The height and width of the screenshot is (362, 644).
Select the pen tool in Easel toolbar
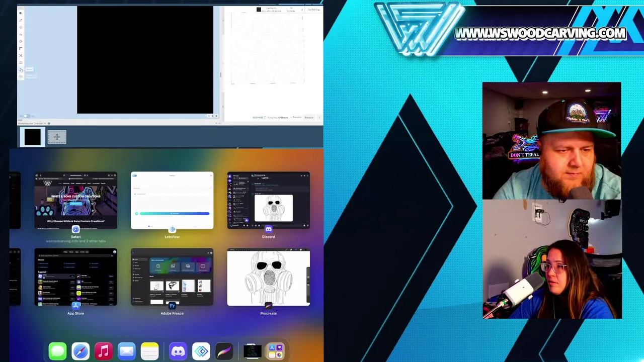[21, 20]
